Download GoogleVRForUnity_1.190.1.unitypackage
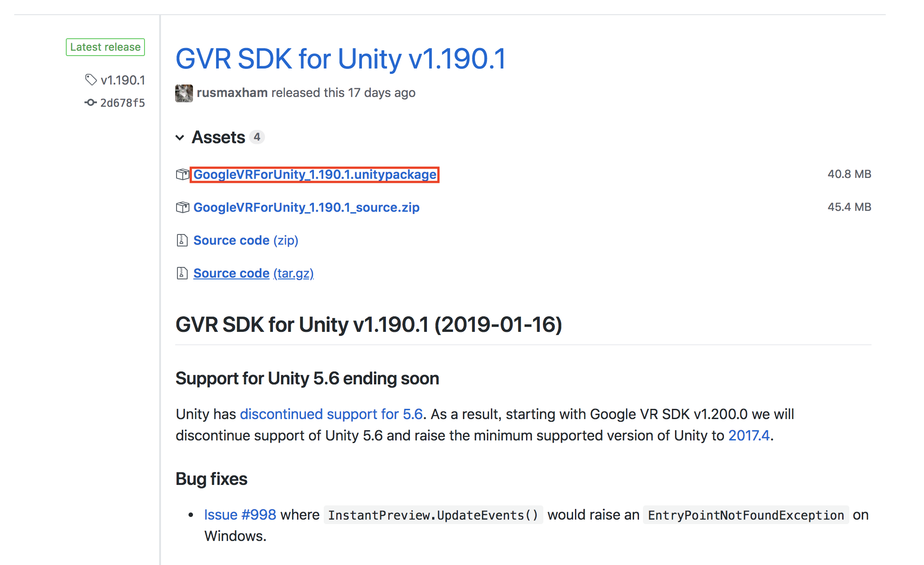 314,174
